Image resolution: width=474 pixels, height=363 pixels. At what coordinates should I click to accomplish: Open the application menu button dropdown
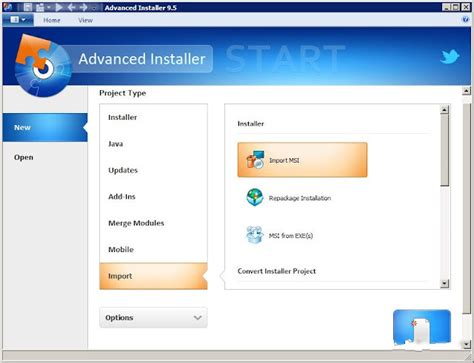pos(18,20)
